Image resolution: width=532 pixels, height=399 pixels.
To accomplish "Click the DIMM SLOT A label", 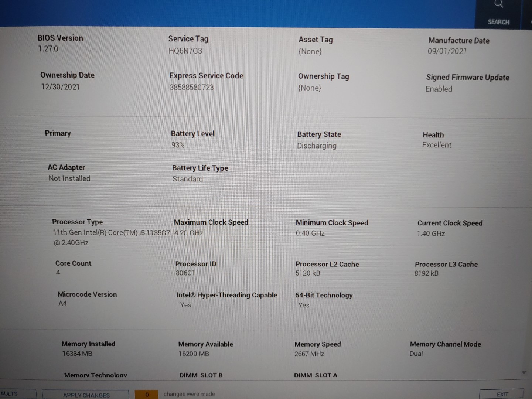I will click(316, 375).
